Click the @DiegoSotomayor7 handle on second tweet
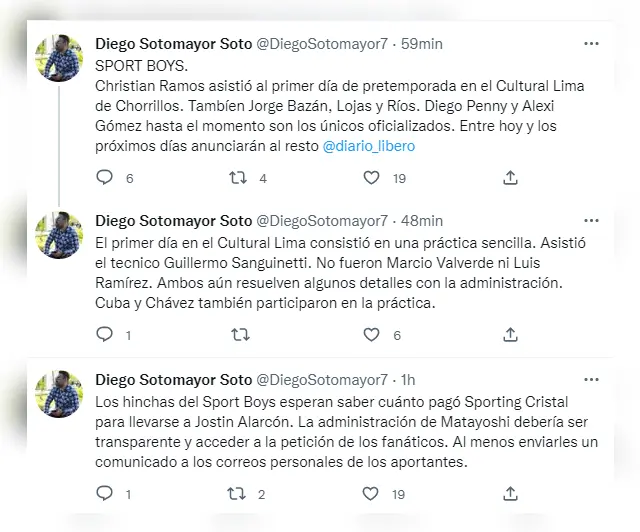The height and width of the screenshot is (532, 640). click(x=322, y=220)
